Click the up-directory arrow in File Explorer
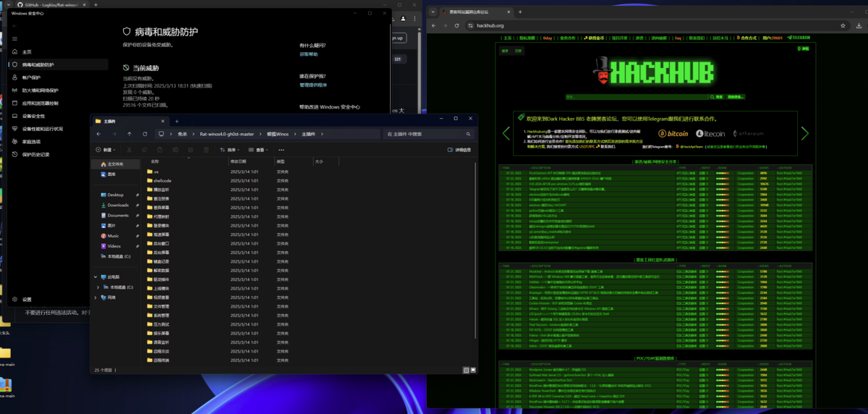Image resolution: width=868 pixels, height=414 pixels. click(129, 134)
